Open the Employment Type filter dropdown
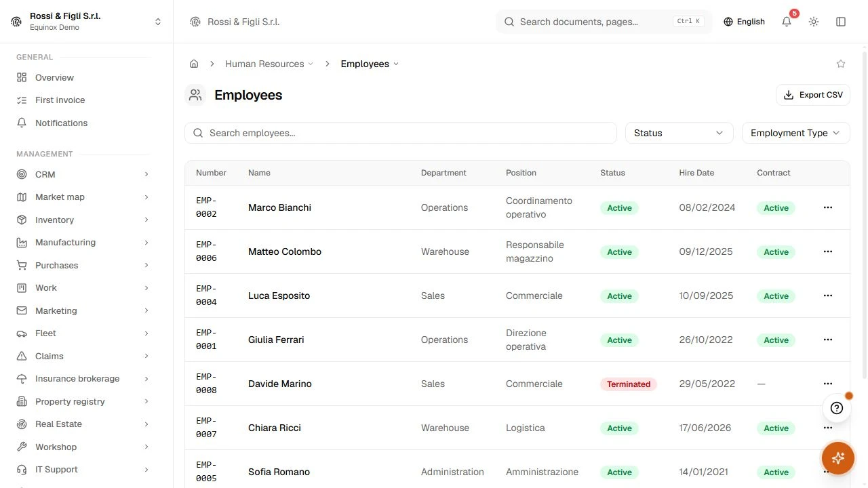 click(x=795, y=133)
